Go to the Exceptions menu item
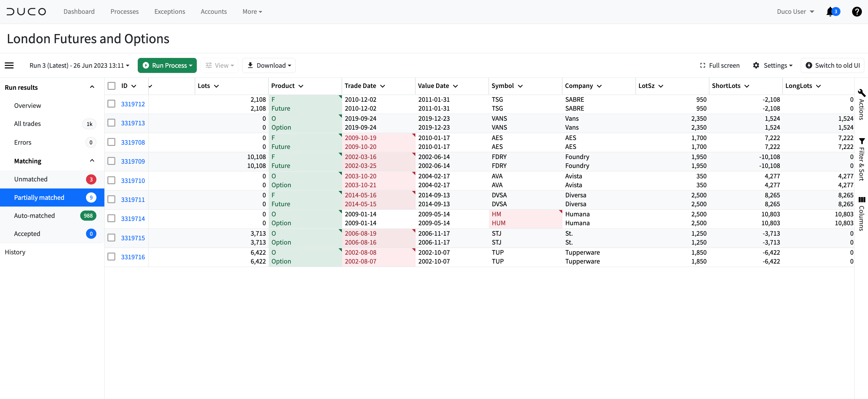868x399 pixels. 170,12
